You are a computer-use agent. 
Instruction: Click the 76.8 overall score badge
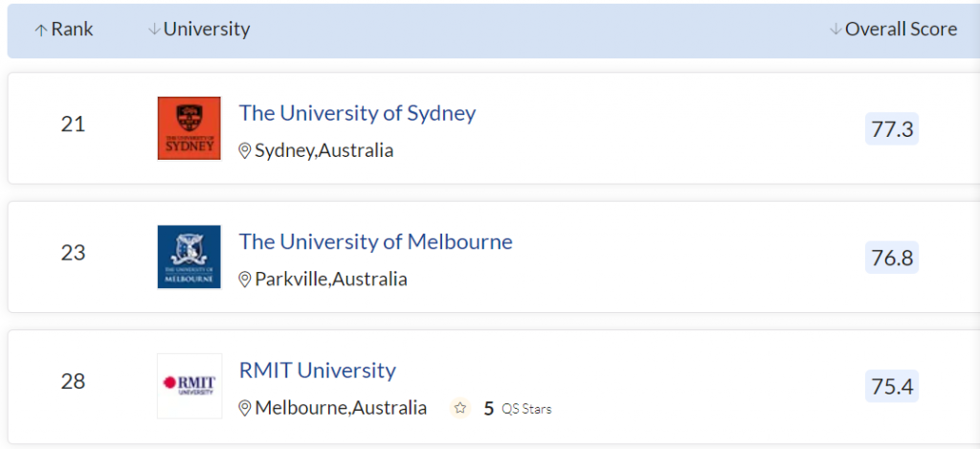click(x=892, y=258)
